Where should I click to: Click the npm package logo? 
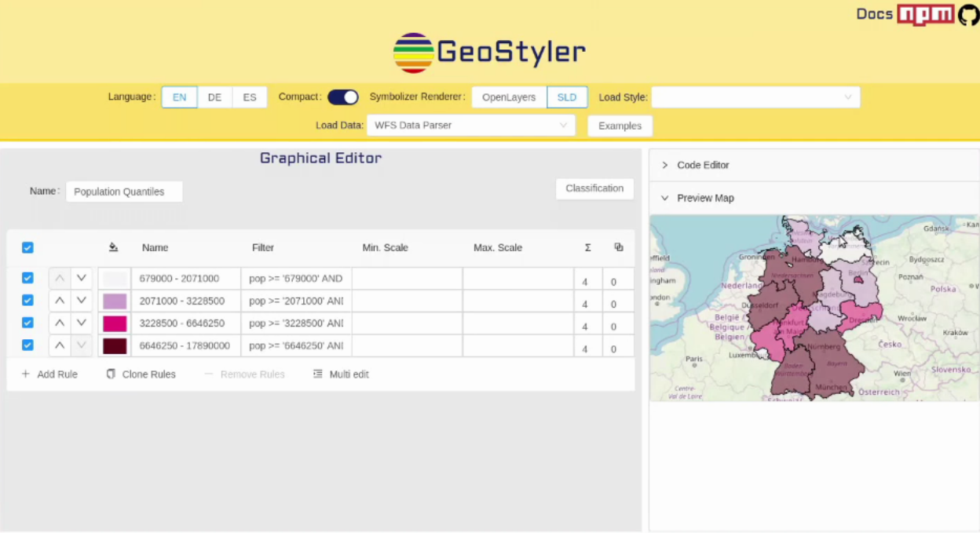click(x=926, y=15)
